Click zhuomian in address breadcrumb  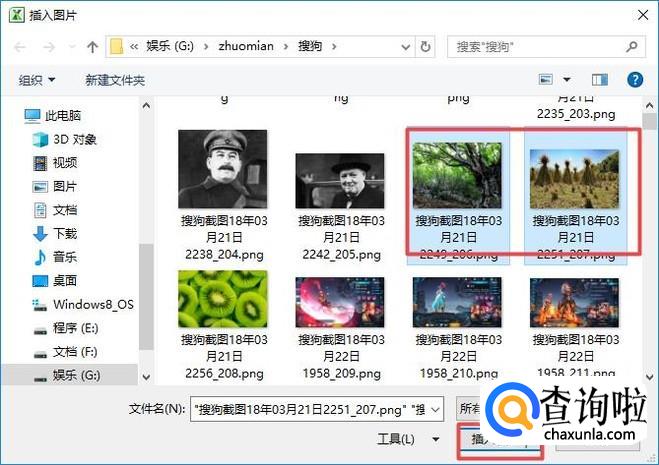[246, 46]
